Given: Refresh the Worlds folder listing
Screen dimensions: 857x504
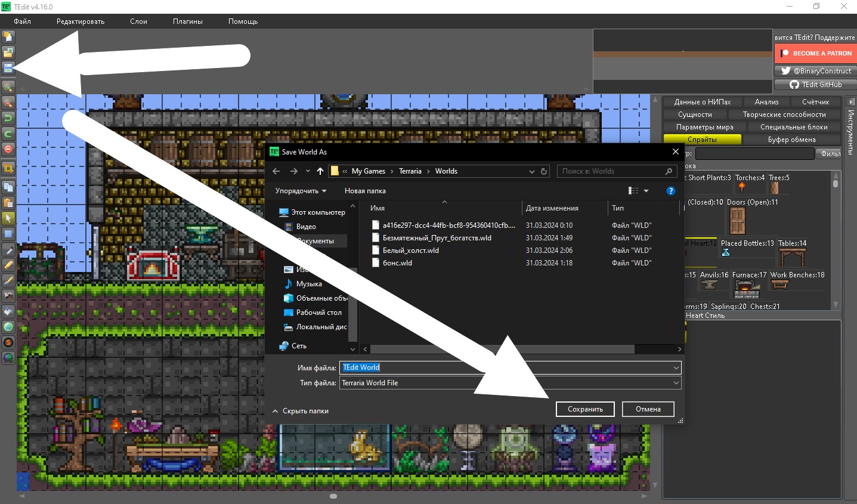Looking at the screenshot, I should pos(544,171).
